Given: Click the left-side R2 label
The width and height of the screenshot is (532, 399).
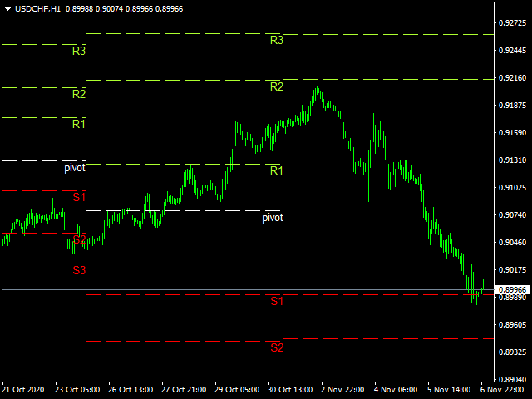Looking at the screenshot, I should click(x=79, y=94).
